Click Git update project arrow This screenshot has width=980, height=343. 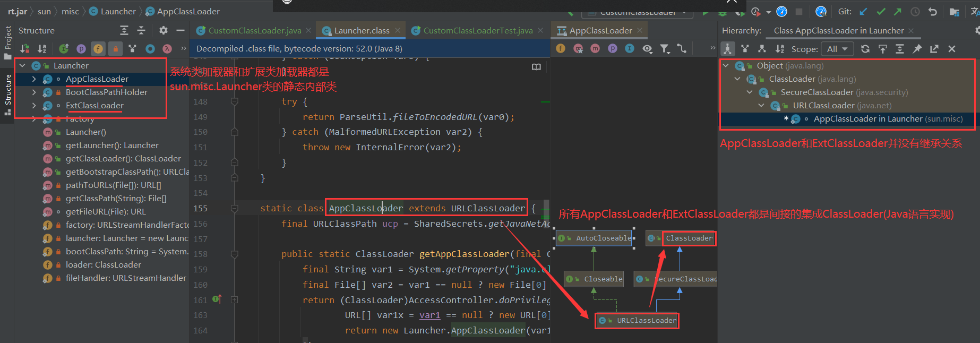coord(864,12)
